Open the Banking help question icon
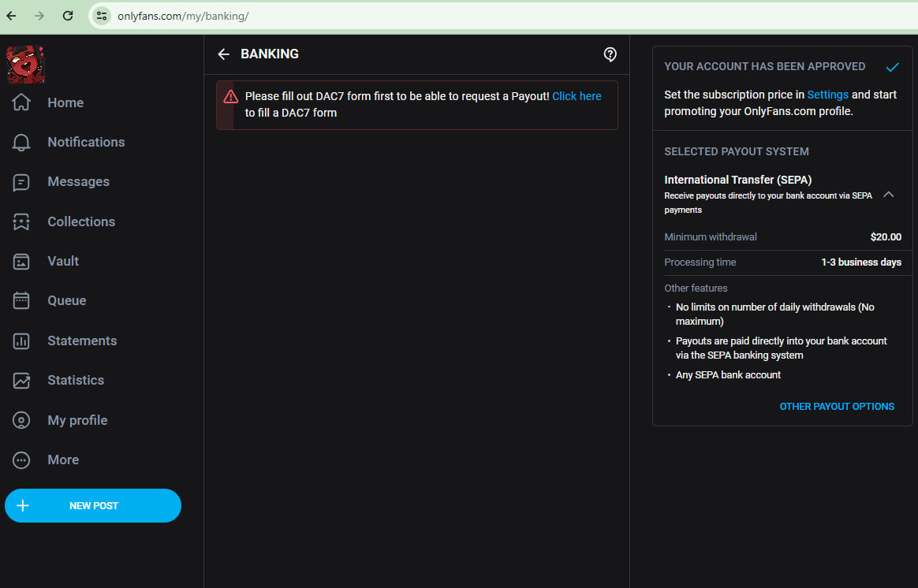918x588 pixels. (x=610, y=54)
